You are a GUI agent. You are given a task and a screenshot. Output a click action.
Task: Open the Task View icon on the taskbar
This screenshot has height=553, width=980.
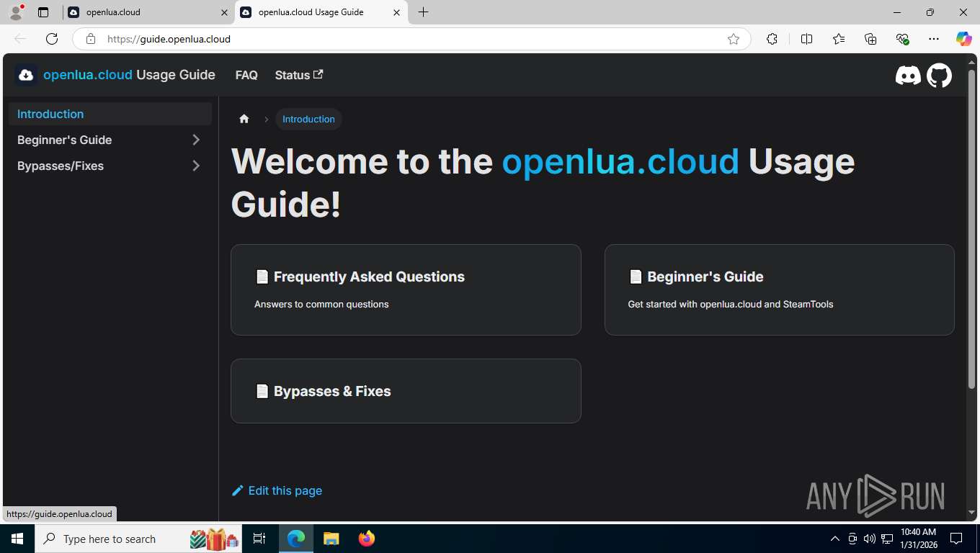click(259, 539)
